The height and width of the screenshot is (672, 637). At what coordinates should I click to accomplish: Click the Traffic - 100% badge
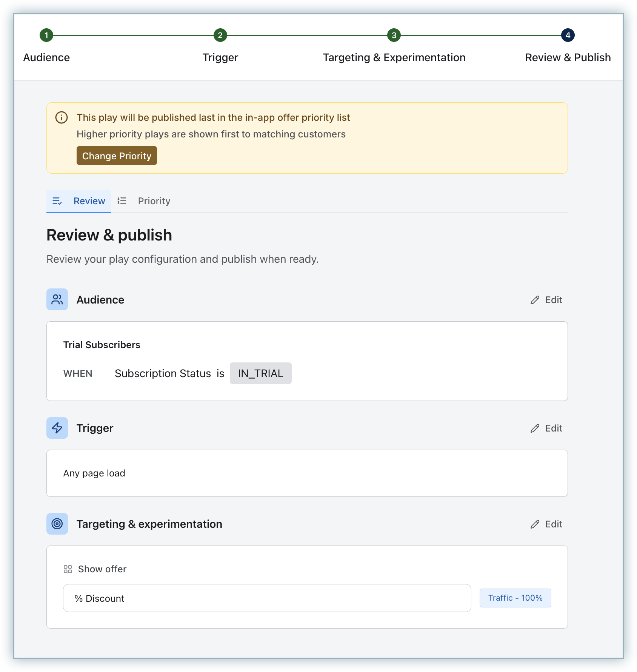click(x=515, y=598)
